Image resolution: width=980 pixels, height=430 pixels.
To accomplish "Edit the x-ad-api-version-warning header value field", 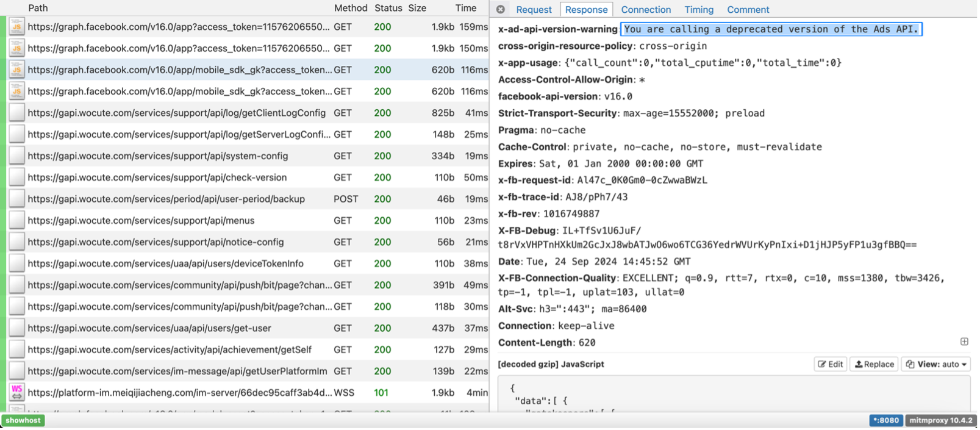I will click(771, 29).
